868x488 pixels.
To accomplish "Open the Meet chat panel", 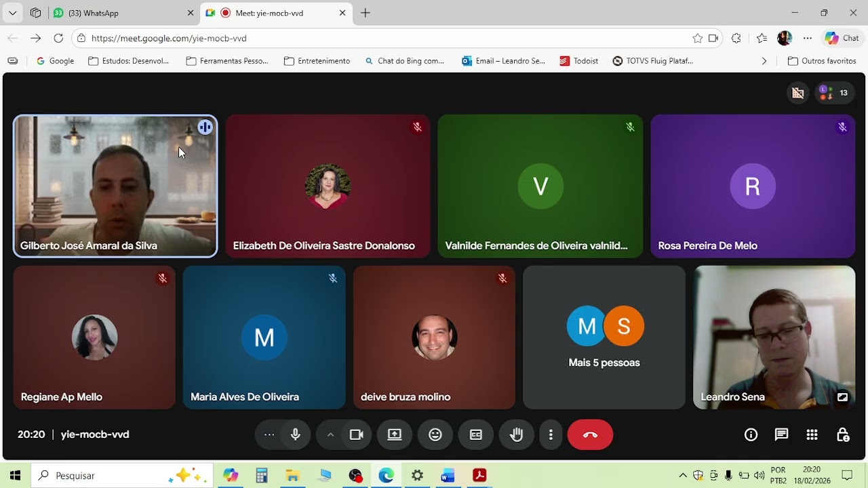I will pos(781,434).
